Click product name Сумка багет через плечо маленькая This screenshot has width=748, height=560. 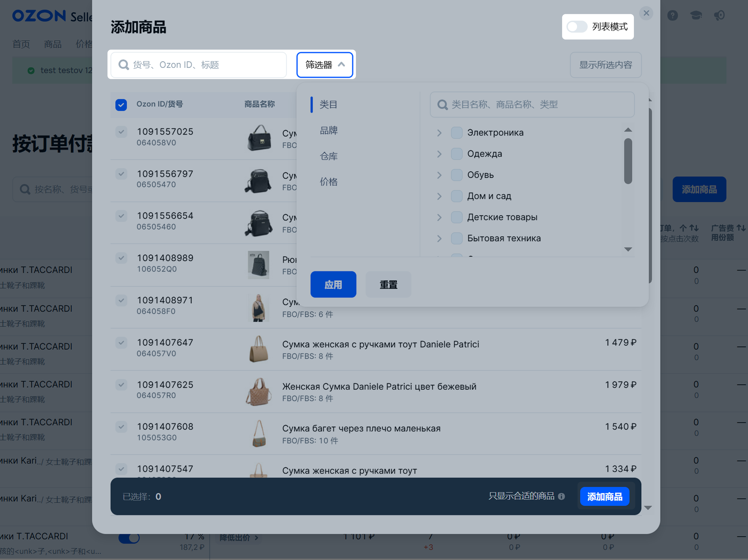click(361, 429)
